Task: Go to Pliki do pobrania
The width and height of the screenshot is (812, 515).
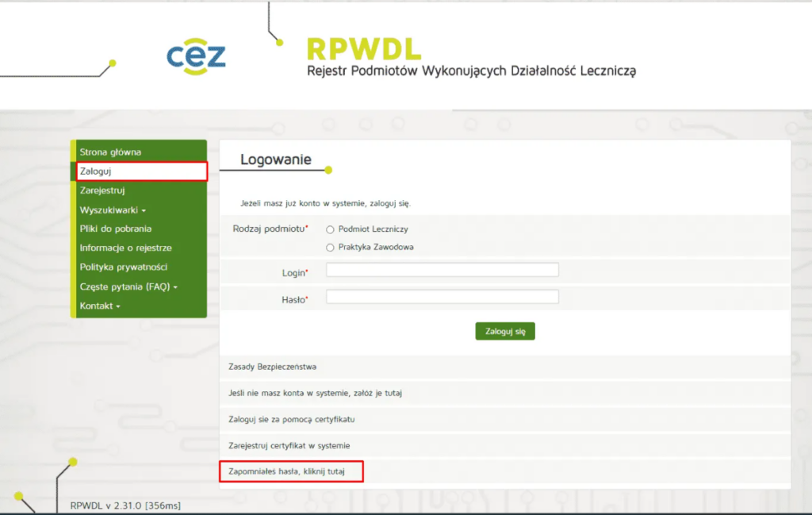Action: coord(115,229)
